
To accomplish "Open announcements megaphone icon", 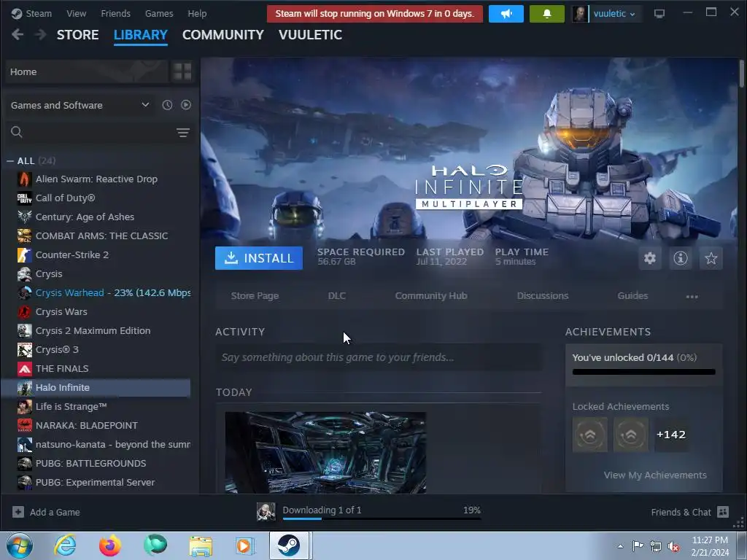I will [506, 14].
